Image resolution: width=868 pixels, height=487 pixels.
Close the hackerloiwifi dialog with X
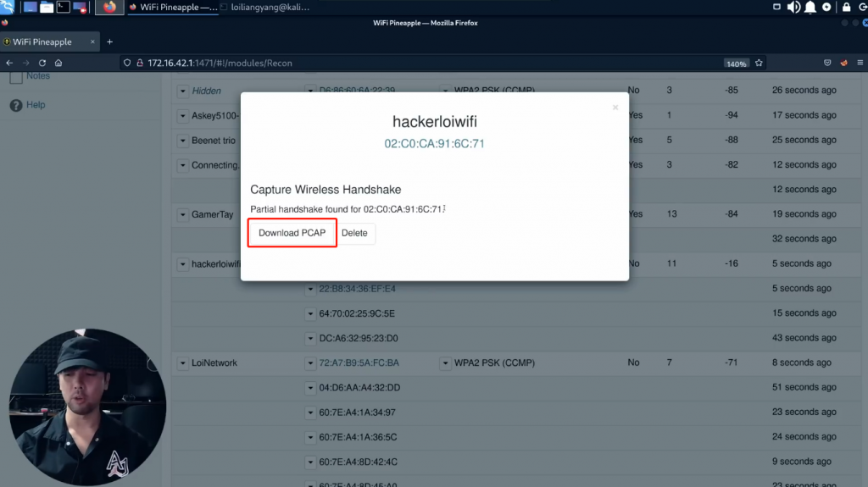[615, 108]
